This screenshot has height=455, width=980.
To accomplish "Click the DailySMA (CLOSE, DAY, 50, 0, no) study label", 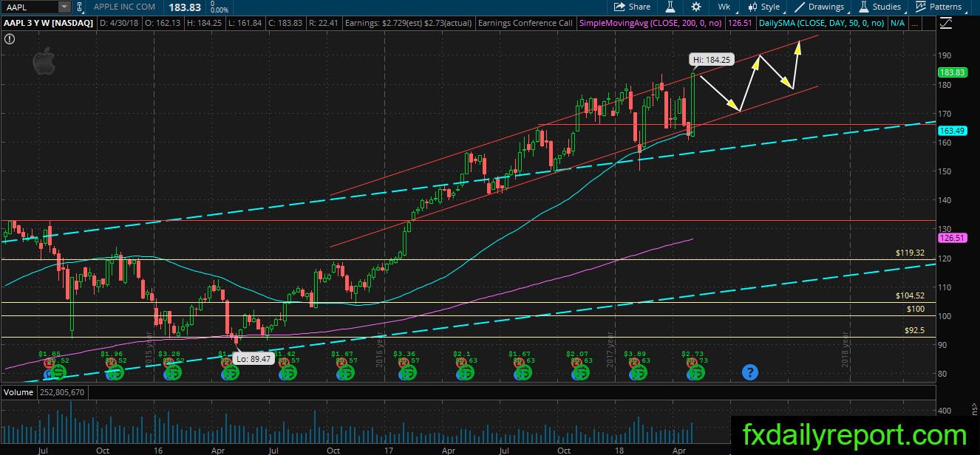I will point(822,23).
